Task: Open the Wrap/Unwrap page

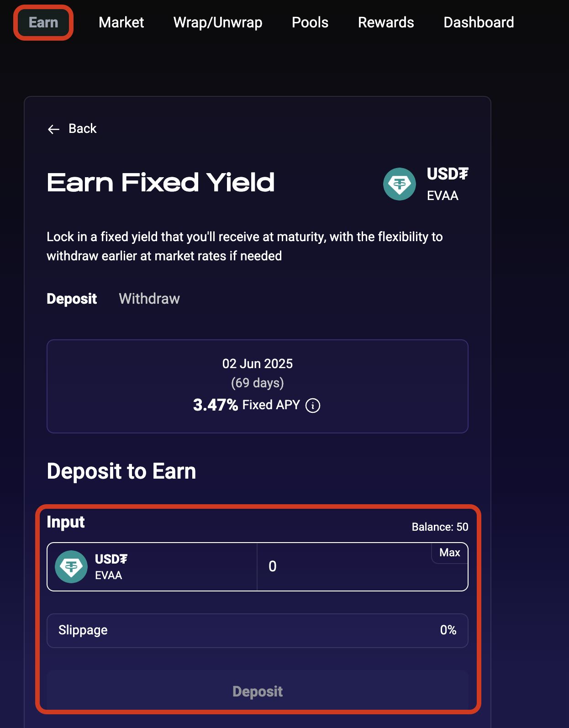Action: 218,22
